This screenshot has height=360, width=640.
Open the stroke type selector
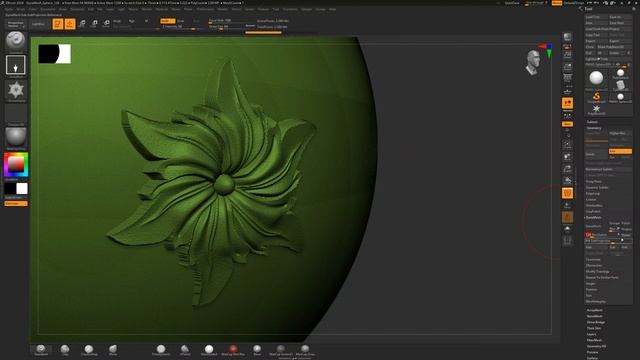point(16,65)
